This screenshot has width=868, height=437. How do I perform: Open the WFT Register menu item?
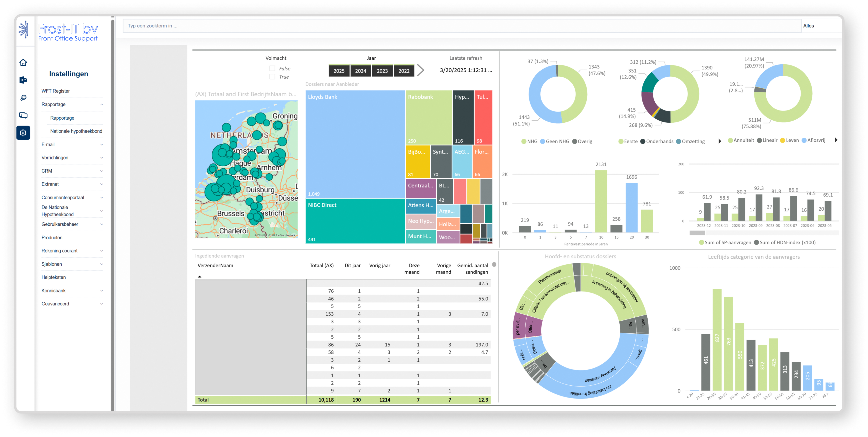tap(56, 91)
